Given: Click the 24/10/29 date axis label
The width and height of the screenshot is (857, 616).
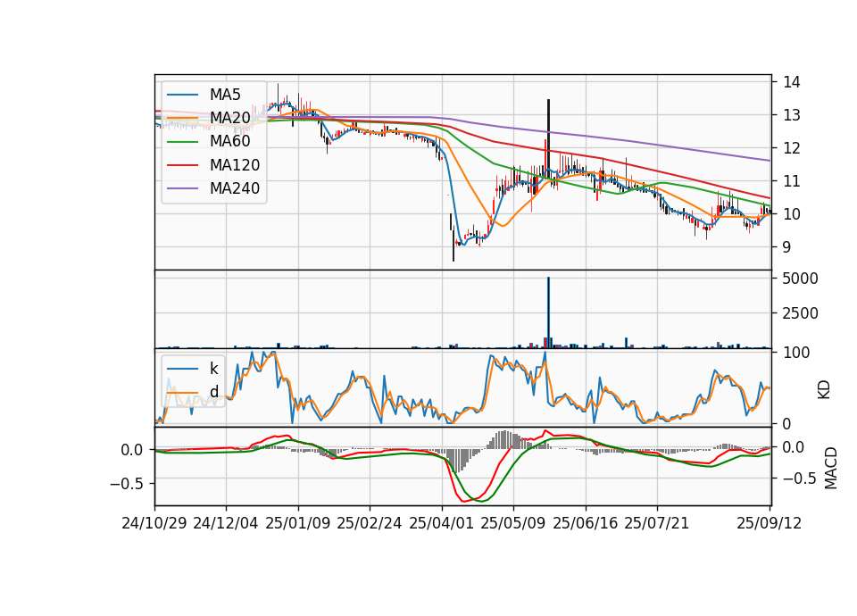Looking at the screenshot, I should [154, 523].
